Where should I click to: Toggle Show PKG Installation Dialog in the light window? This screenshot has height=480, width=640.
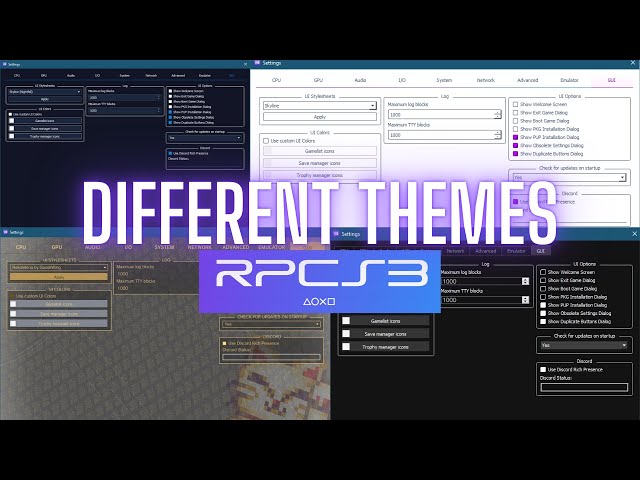point(516,129)
